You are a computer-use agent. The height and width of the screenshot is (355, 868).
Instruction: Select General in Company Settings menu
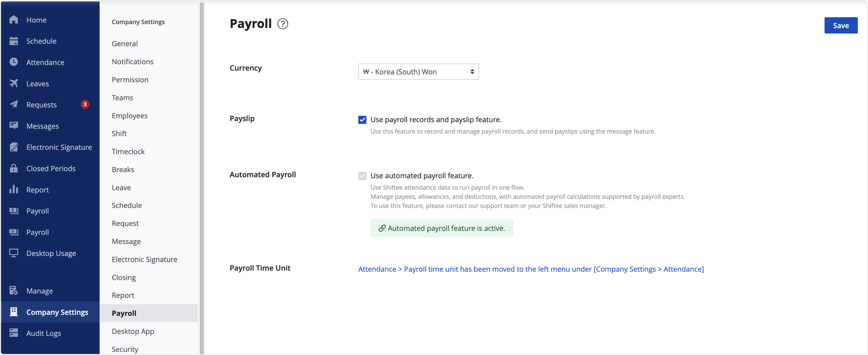pyautogui.click(x=125, y=43)
